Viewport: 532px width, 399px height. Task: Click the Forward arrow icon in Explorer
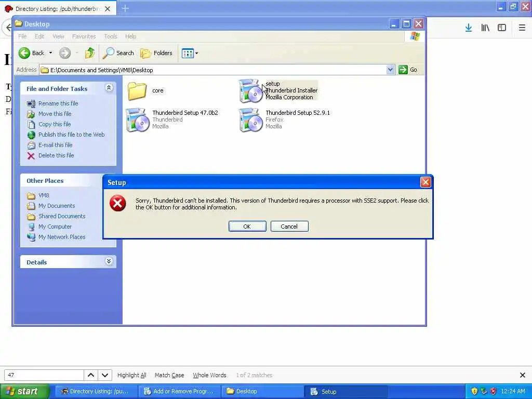tap(65, 53)
